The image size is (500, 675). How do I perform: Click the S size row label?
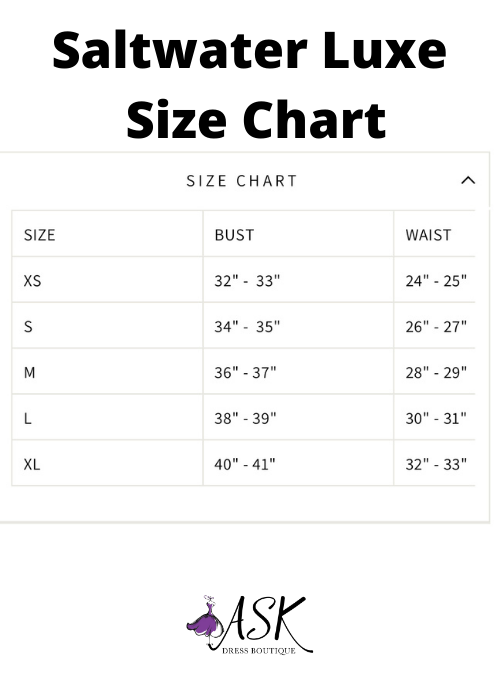(28, 326)
